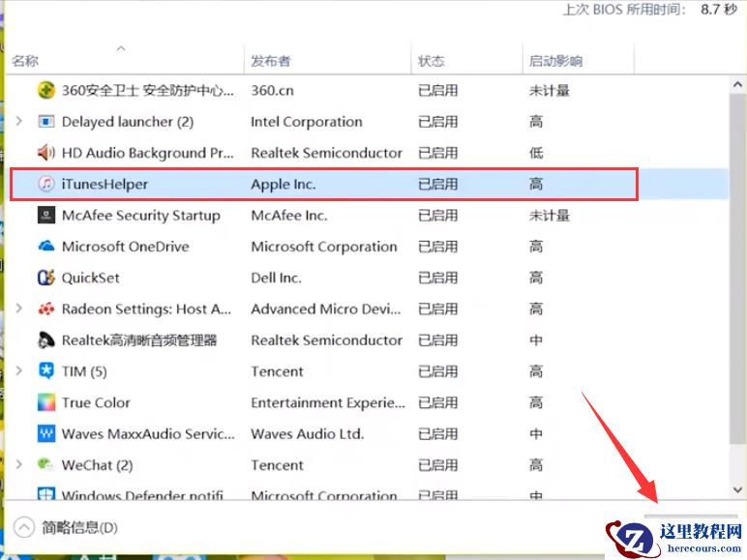This screenshot has height=560, width=747.
Task: Click publisher 360.cn
Action: point(272,91)
